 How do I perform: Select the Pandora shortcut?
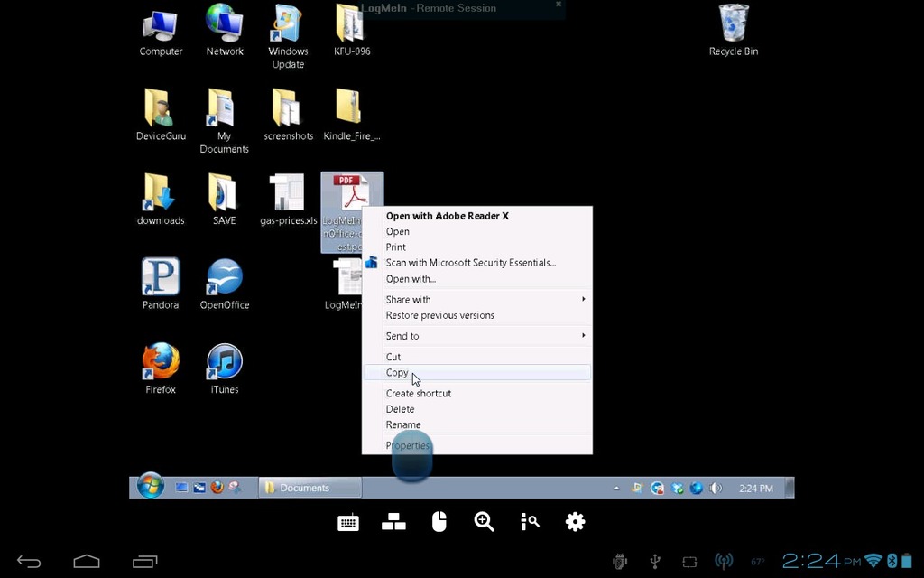pos(161,284)
